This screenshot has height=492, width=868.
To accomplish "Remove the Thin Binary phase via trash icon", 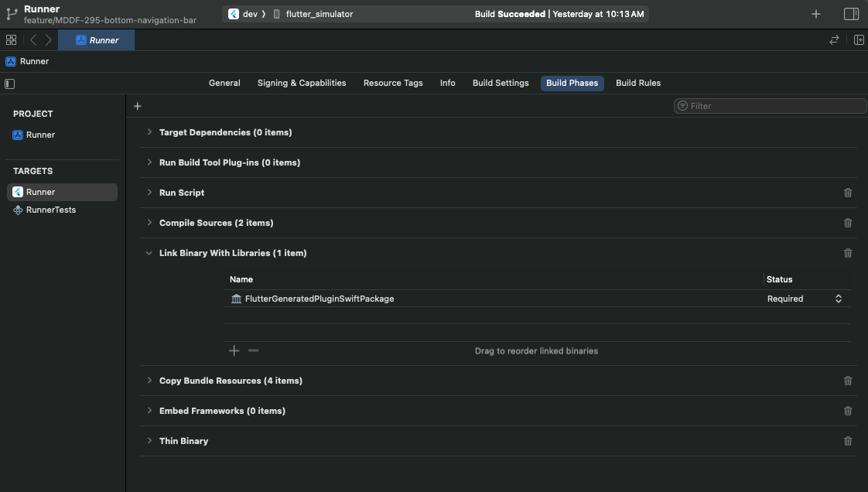I will click(848, 441).
